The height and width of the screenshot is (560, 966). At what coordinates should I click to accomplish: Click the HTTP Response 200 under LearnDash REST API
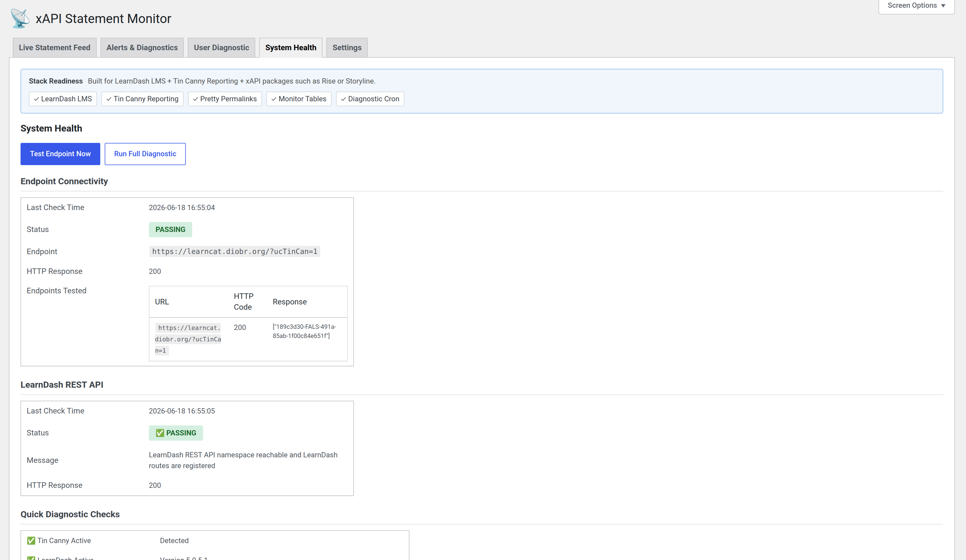155,485
